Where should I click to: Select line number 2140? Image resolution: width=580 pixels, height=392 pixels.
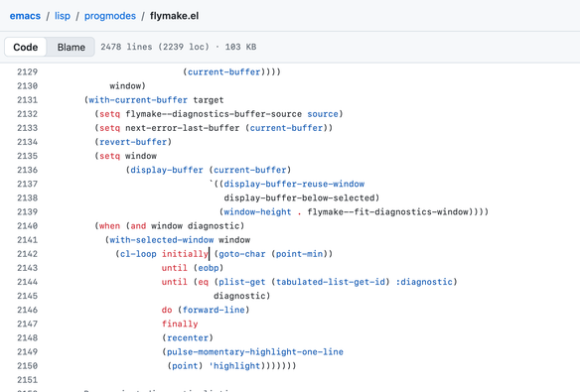pos(28,226)
